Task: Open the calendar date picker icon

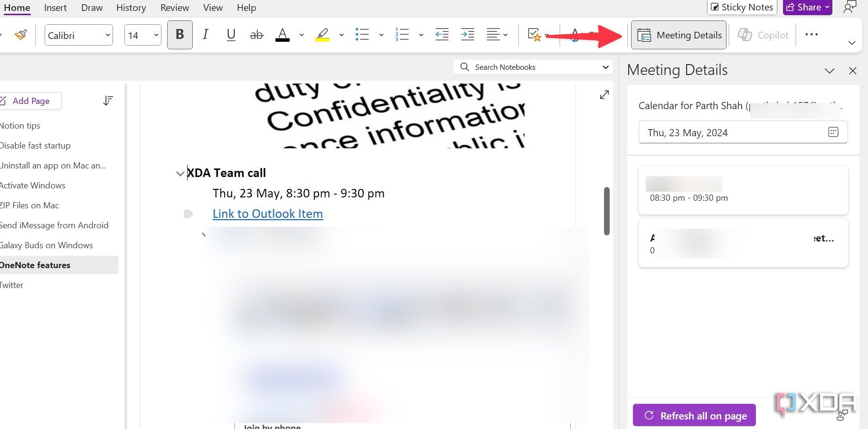Action: [x=833, y=132]
